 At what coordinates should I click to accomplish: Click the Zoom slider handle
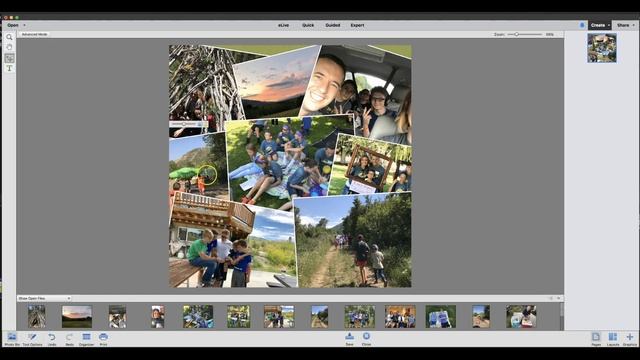(x=516, y=34)
